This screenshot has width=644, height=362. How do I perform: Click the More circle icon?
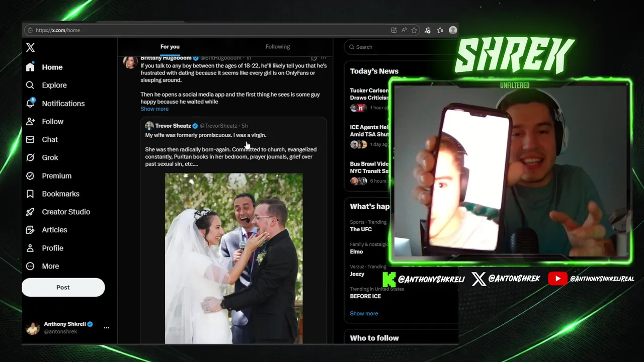click(x=30, y=266)
